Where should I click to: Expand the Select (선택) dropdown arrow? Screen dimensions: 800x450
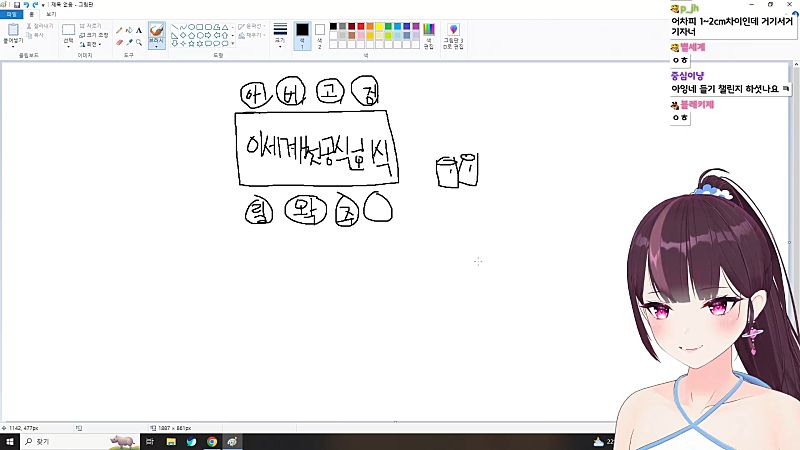68,45
